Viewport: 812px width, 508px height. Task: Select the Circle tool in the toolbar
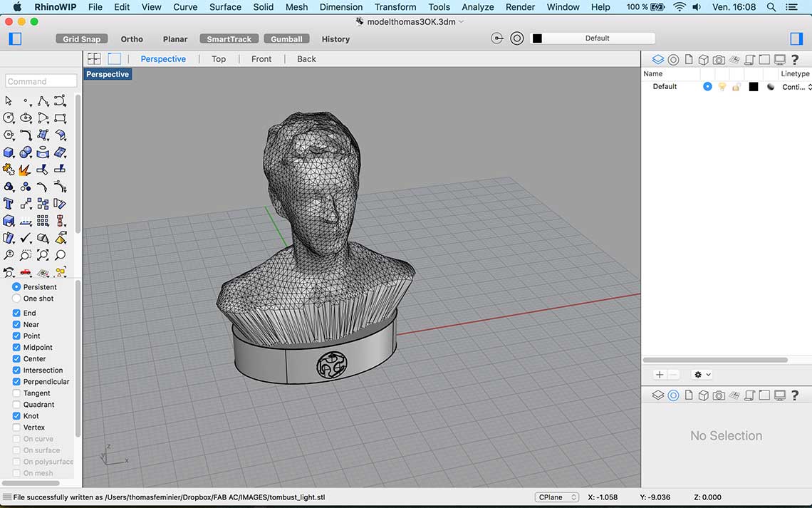[9, 118]
